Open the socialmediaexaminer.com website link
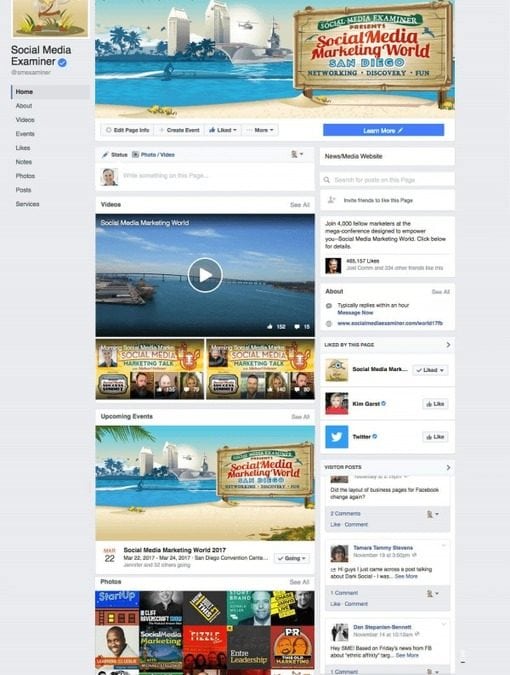 390,323
